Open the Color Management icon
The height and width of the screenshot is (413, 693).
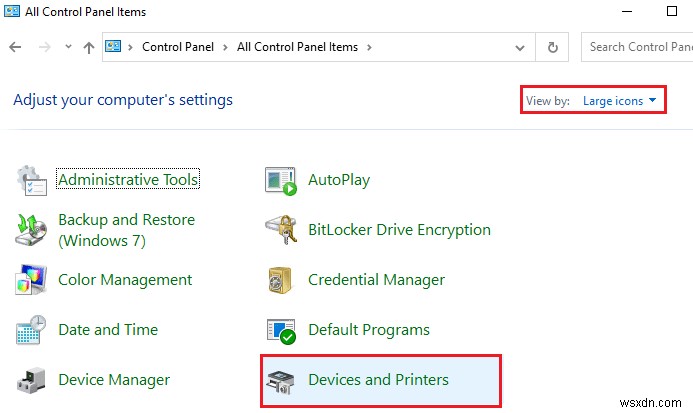tap(31, 279)
